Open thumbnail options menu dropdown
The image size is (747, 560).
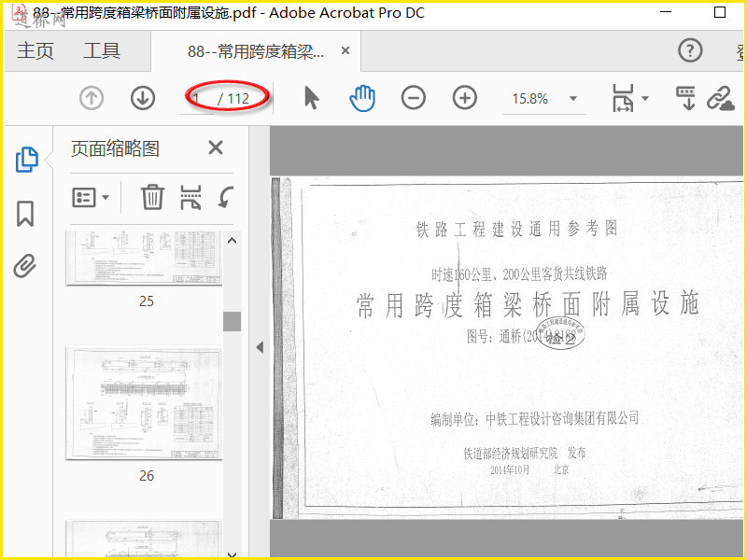(x=91, y=197)
